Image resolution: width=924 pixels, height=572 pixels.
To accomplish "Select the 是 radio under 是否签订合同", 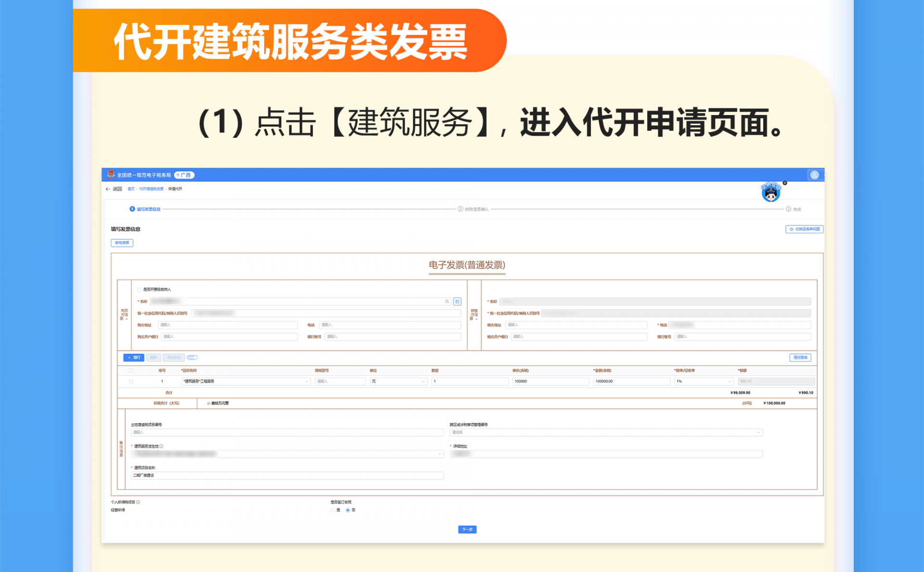I will click(333, 510).
